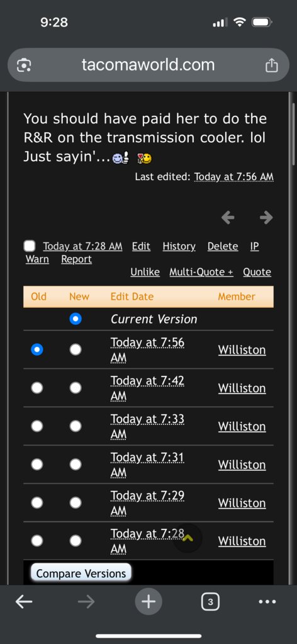Click the Unlike link
The height and width of the screenshot is (644, 297).
pos(145,272)
